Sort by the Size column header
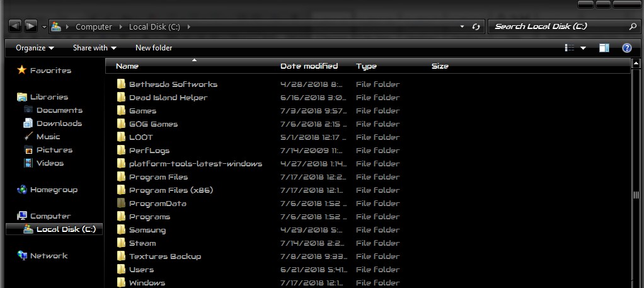 (x=440, y=66)
